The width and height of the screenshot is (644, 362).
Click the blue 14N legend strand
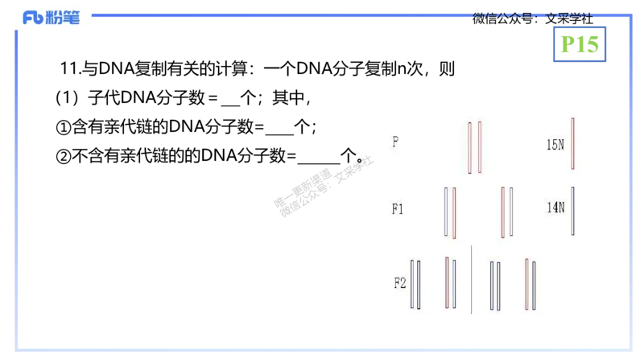(x=572, y=211)
